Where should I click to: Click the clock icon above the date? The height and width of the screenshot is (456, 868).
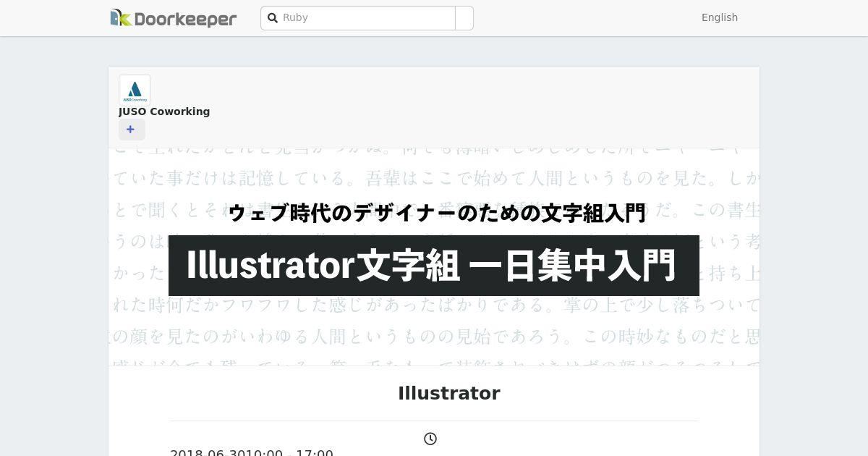[x=430, y=439]
